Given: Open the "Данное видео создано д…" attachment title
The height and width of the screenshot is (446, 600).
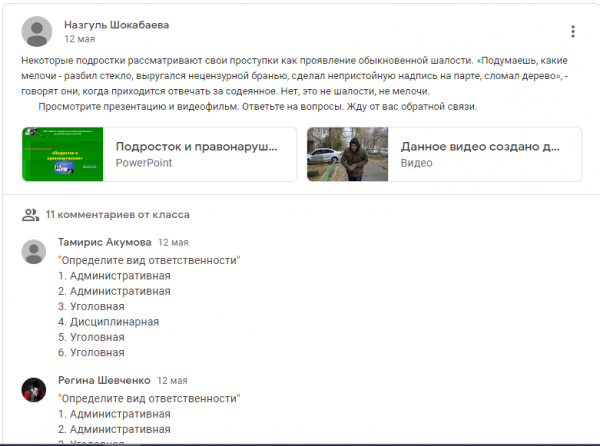Looking at the screenshot, I should [480, 146].
